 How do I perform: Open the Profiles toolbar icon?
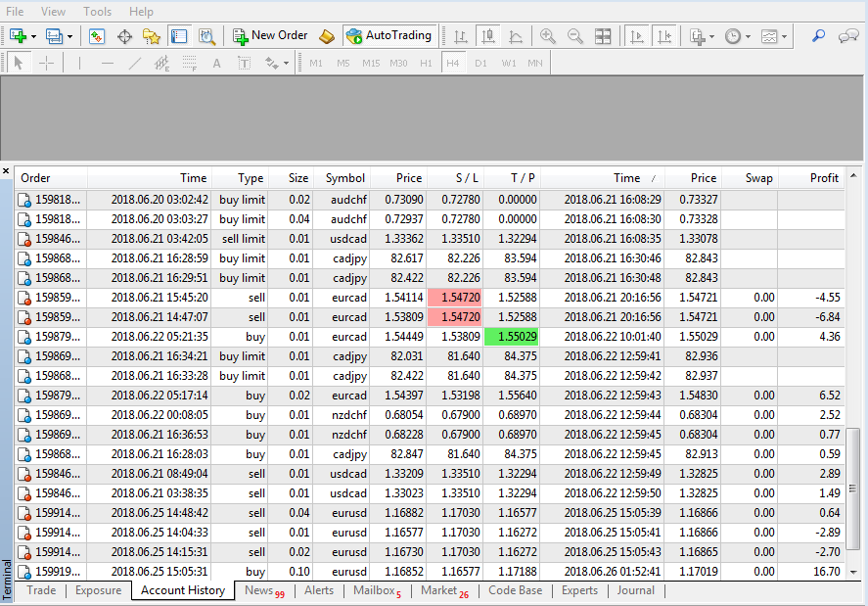54,36
